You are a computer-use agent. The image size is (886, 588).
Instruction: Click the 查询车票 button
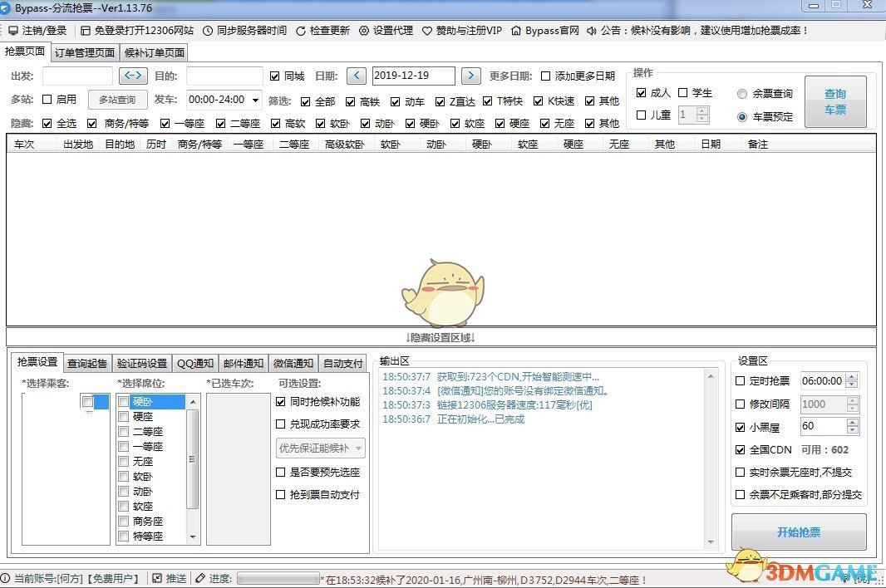[834, 100]
